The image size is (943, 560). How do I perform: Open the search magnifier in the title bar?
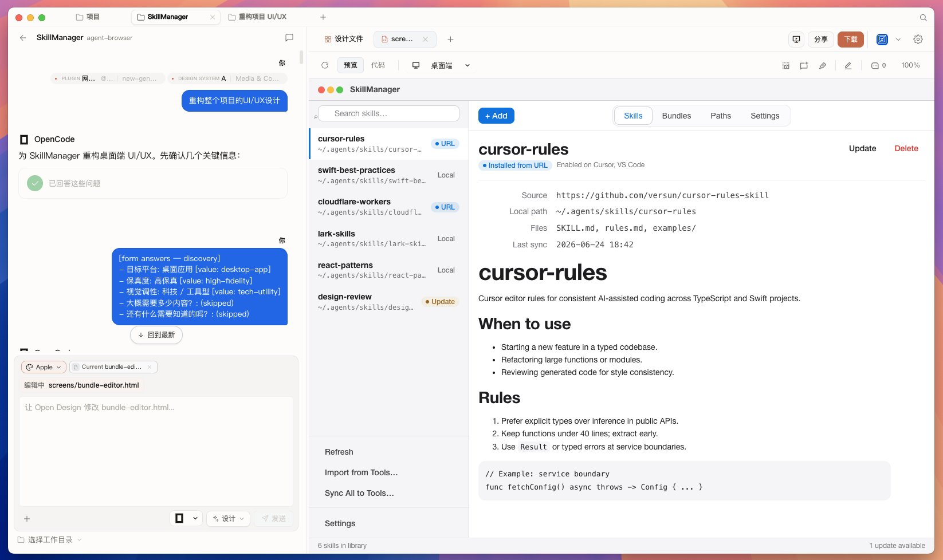923,17
